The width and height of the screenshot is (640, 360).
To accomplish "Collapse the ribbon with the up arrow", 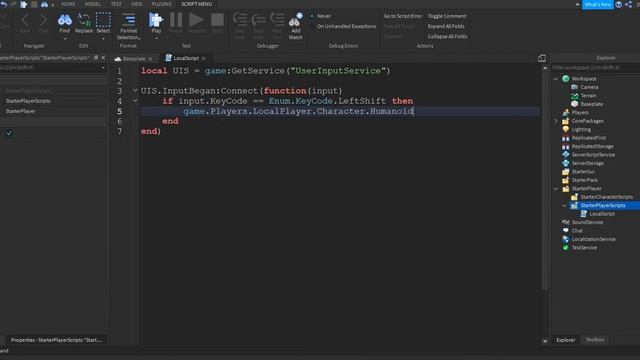I will (577, 4).
